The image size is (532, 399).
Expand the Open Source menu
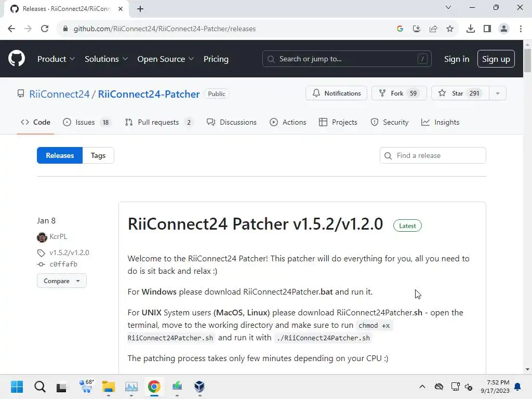166,59
